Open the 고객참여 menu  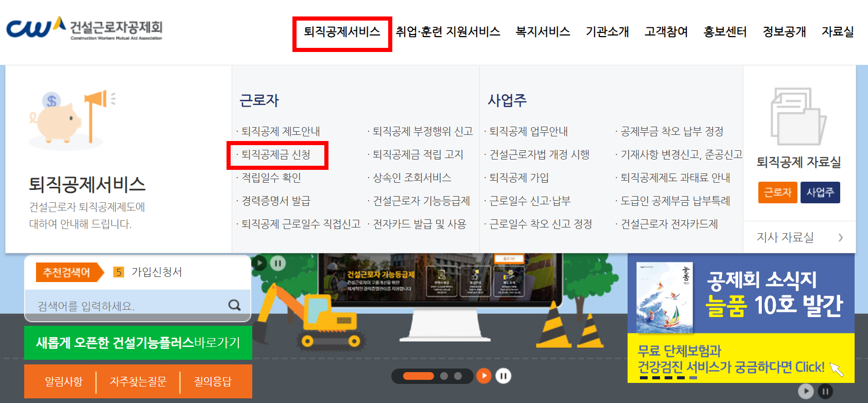[x=666, y=32]
